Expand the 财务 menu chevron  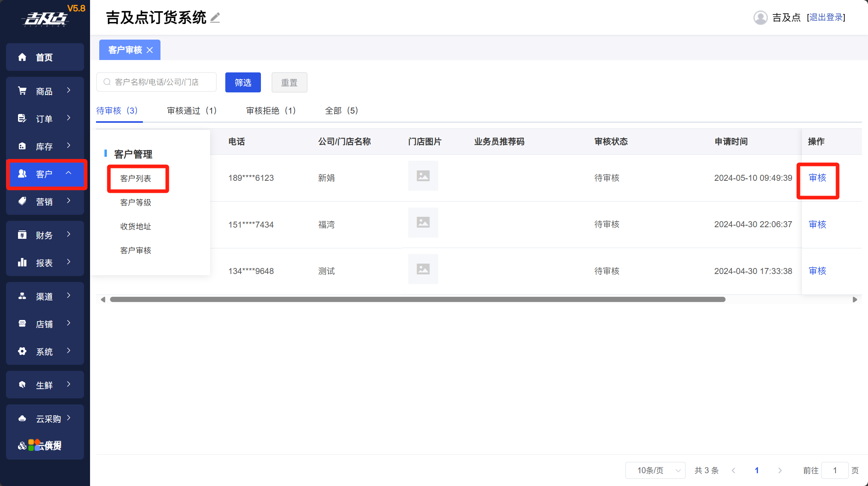[69, 234]
